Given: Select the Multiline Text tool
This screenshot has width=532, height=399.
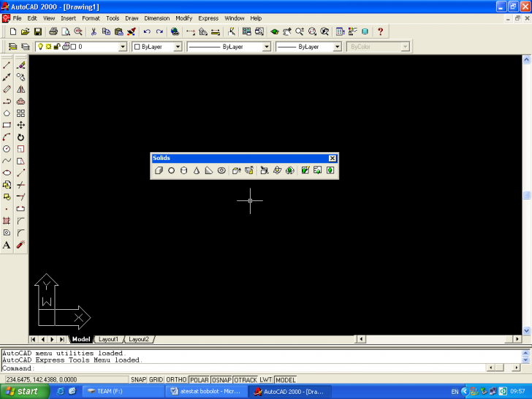Looking at the screenshot, I should pyautogui.click(x=7, y=245).
